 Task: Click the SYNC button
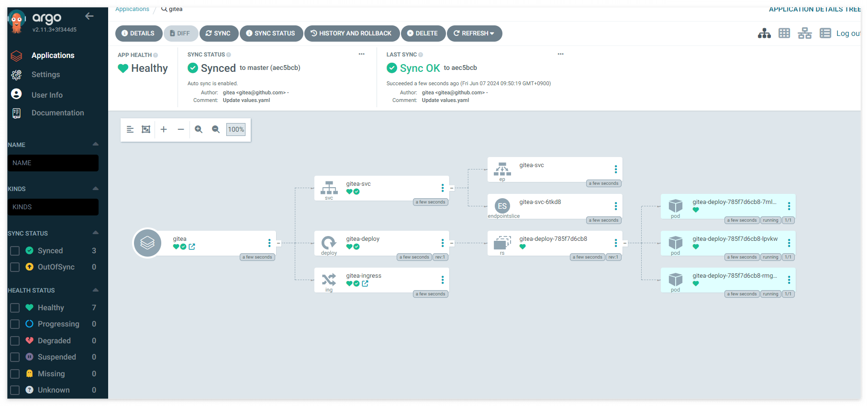[x=218, y=34]
